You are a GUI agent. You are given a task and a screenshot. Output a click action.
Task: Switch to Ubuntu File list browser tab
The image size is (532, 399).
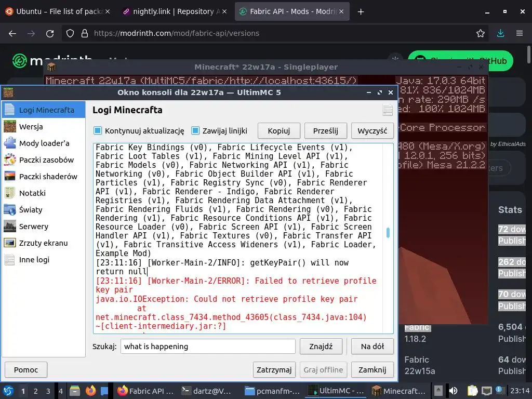pyautogui.click(x=58, y=11)
